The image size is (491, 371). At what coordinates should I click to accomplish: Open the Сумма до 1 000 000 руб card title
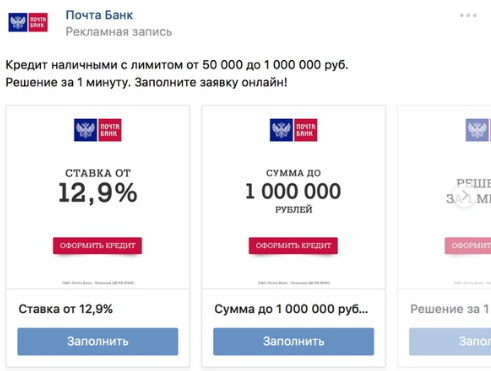pyautogui.click(x=291, y=309)
